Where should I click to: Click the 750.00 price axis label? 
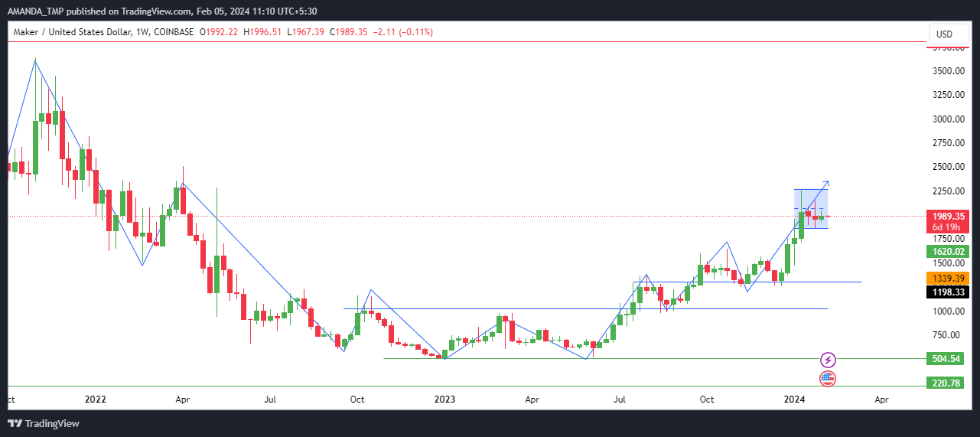[x=946, y=335]
